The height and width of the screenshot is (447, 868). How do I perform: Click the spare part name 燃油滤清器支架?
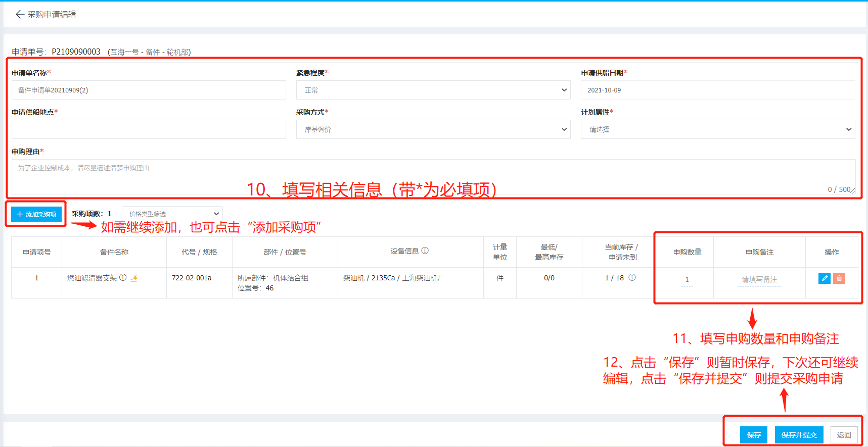[92, 278]
